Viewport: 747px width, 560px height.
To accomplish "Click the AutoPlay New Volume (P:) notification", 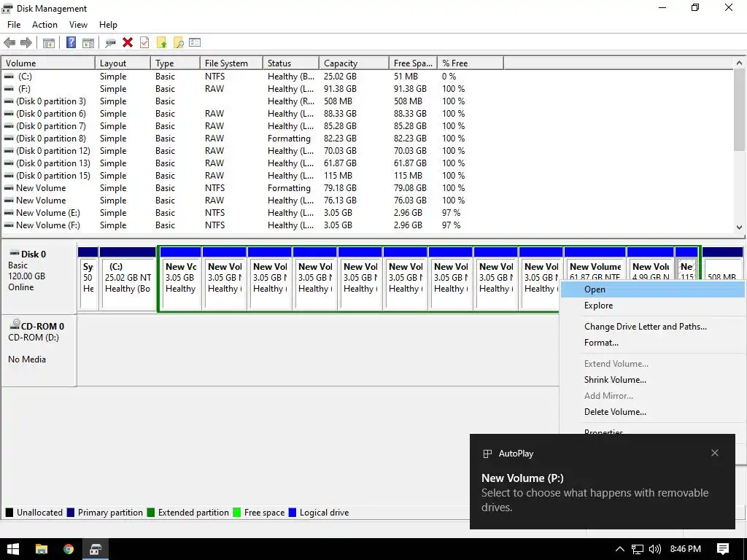I will [x=602, y=481].
